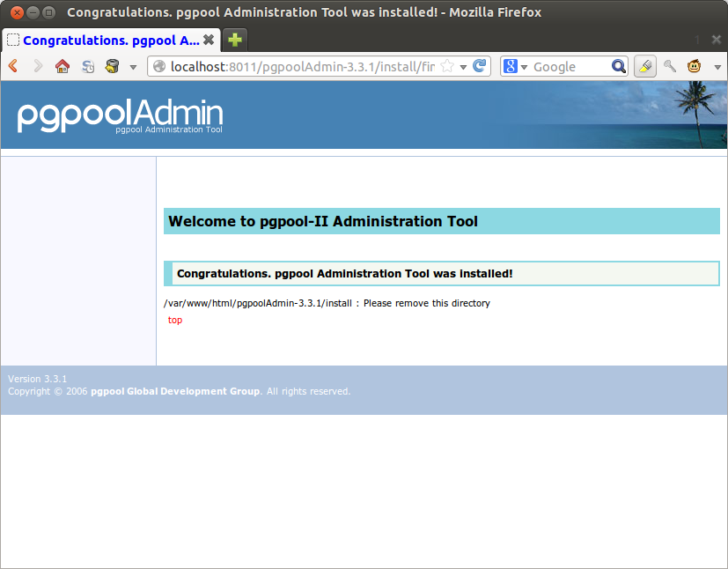Expand the toolbar dropdown arrow beside stack icon
This screenshot has width=728, height=569.
click(x=133, y=67)
